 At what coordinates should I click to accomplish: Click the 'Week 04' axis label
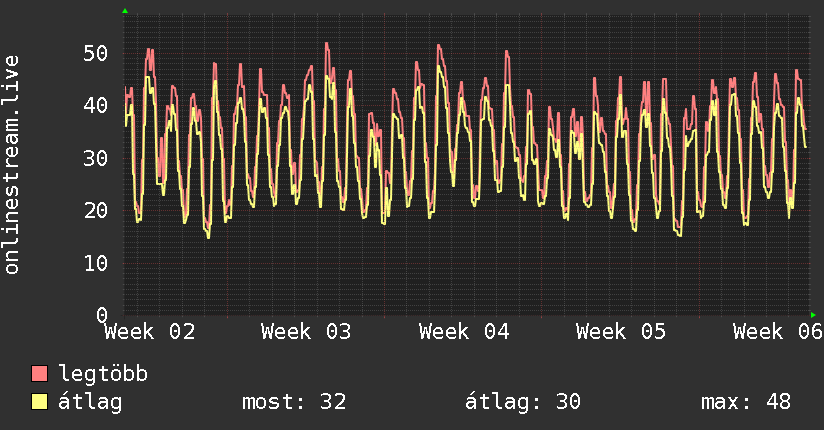[x=464, y=332]
